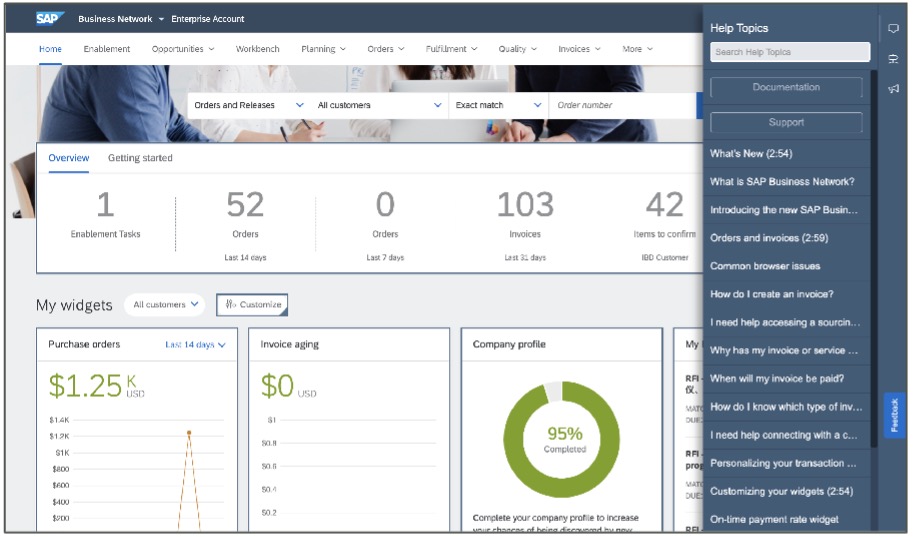Viewport: 913px width, 537px height.
Task: Open the What's New (2:54) help topic
Action: (x=787, y=154)
